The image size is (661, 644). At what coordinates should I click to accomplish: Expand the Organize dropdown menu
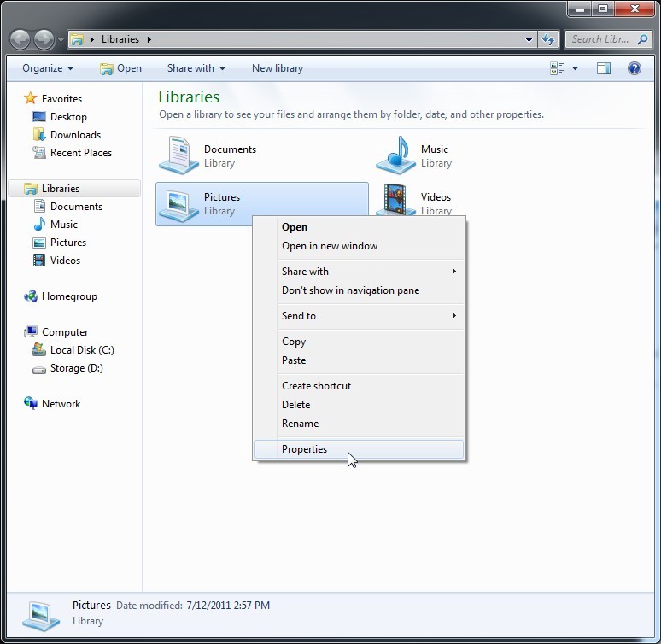pos(48,68)
